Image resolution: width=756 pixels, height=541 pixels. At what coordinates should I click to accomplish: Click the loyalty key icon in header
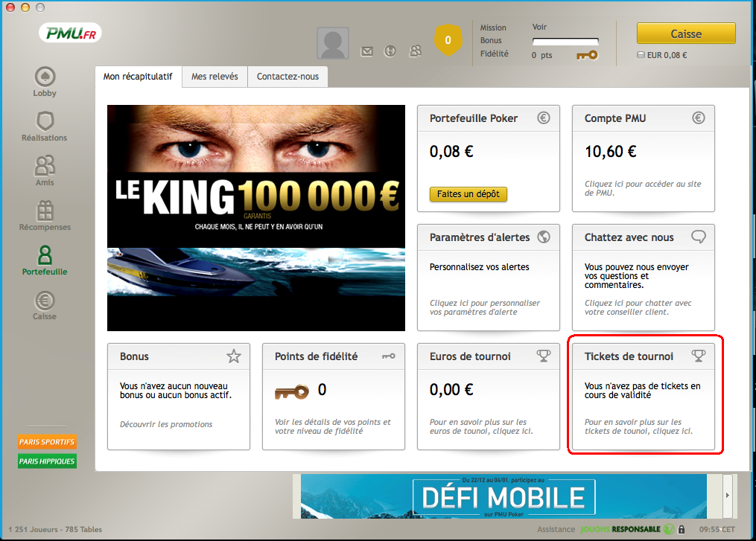click(x=587, y=55)
